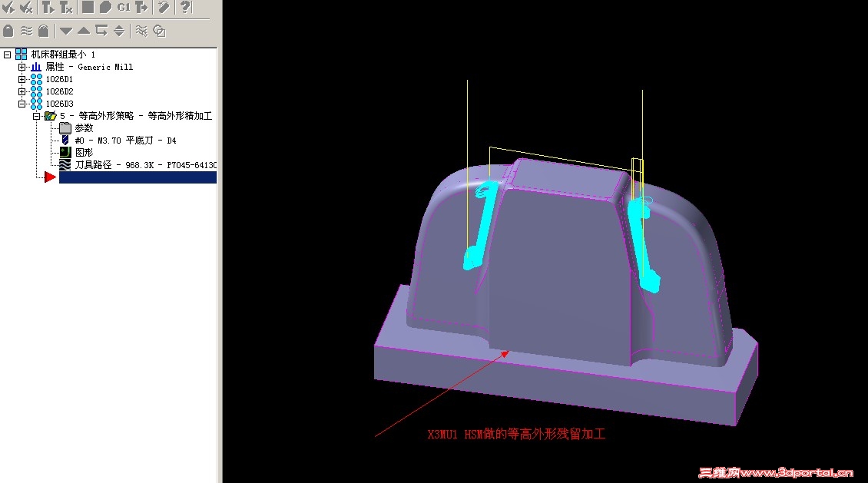Select the 1026D1 label
This screenshot has height=483, width=868.
59,79
